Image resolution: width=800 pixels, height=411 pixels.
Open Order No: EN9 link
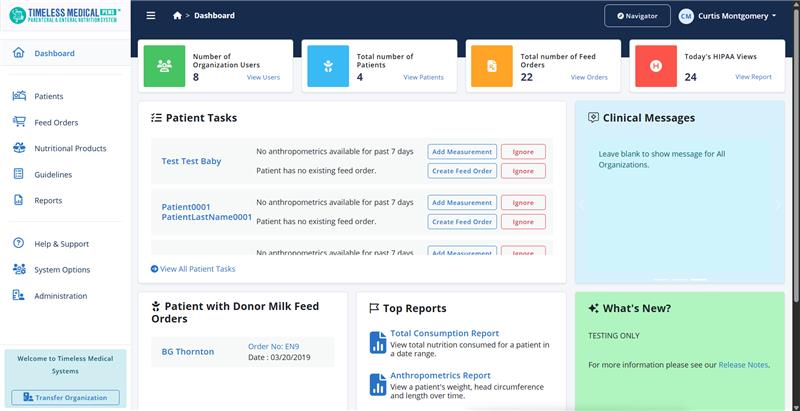[x=273, y=347]
